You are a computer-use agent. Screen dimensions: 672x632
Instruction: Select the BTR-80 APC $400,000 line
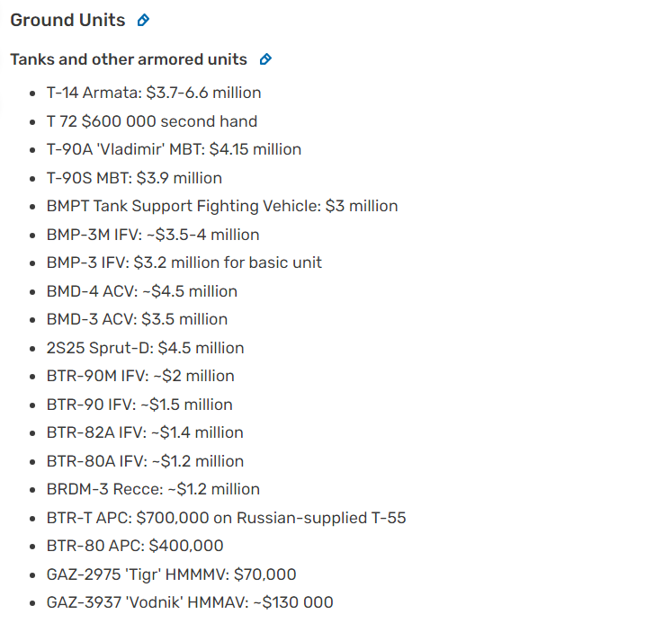[x=135, y=546]
